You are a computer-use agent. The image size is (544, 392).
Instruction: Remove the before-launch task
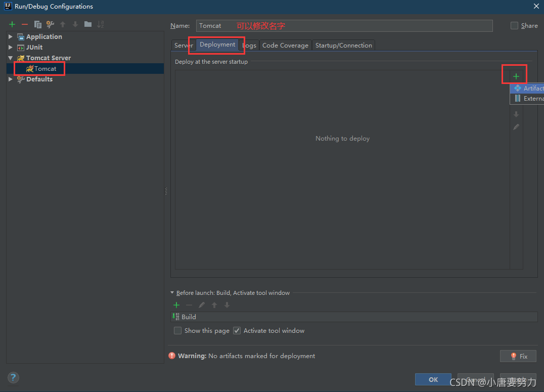(x=189, y=305)
